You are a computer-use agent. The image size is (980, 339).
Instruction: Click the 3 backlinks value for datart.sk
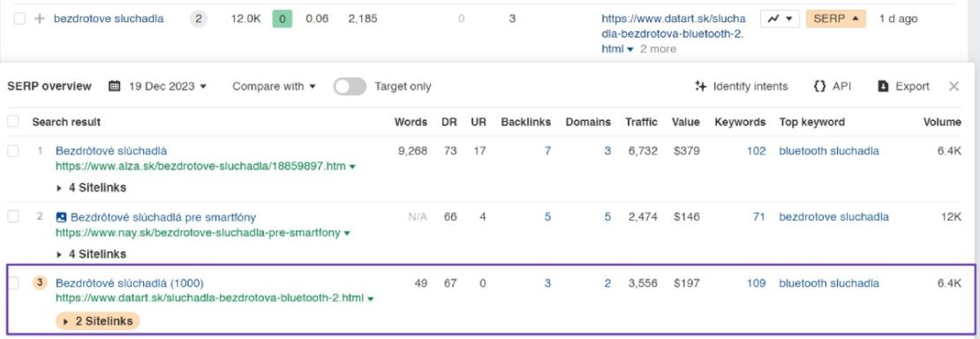pos(547,282)
